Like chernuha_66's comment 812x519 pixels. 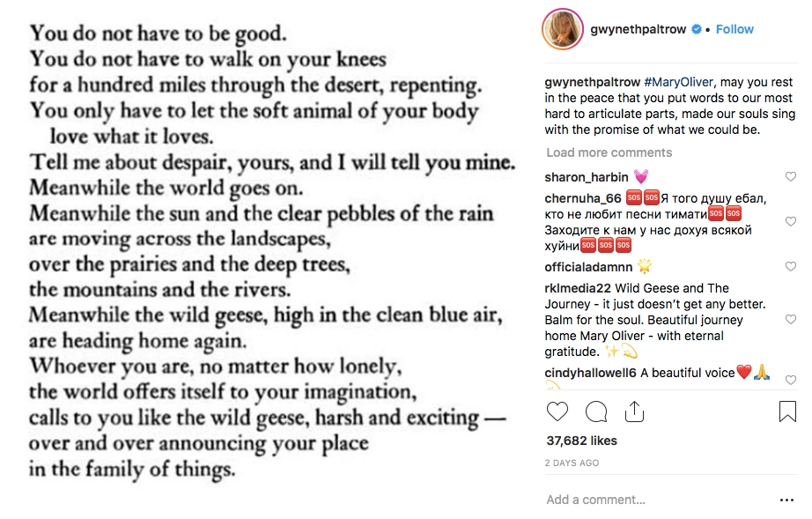790,222
